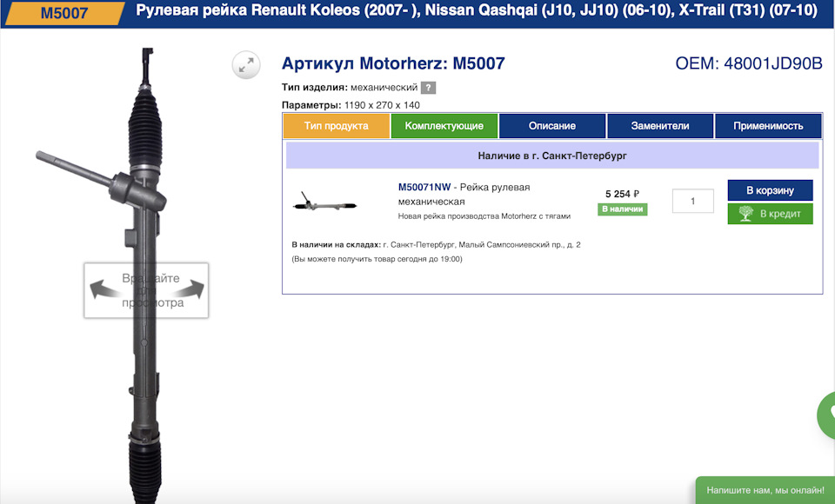Click the tree icon on В кредит button
Image resolution: width=835 pixels, height=504 pixels.
click(x=746, y=214)
